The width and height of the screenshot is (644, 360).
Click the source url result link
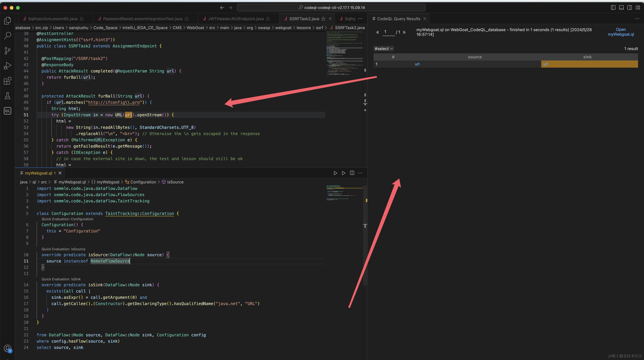417,64
